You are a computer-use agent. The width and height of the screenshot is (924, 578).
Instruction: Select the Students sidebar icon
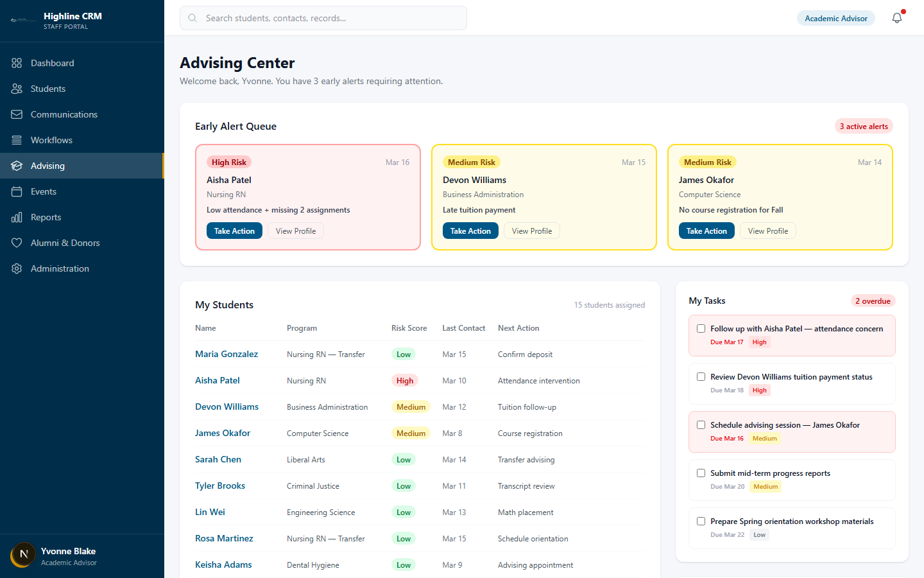coord(17,89)
